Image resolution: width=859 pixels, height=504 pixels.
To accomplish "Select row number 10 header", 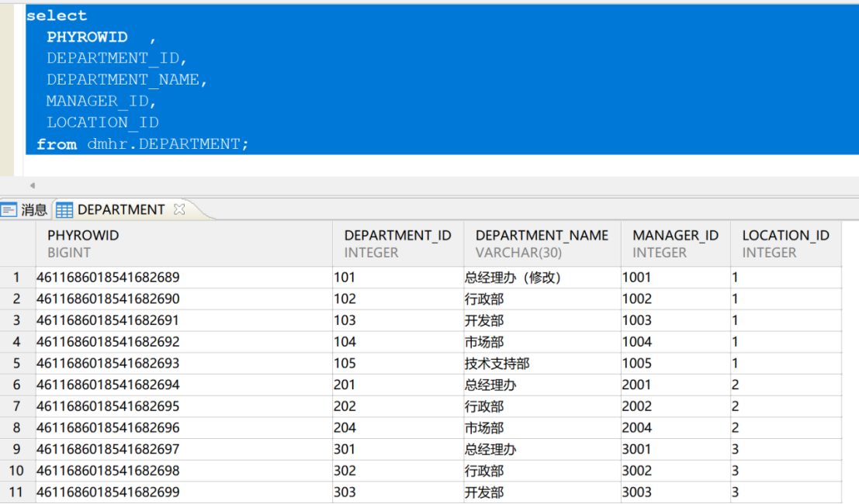I will coord(18,471).
